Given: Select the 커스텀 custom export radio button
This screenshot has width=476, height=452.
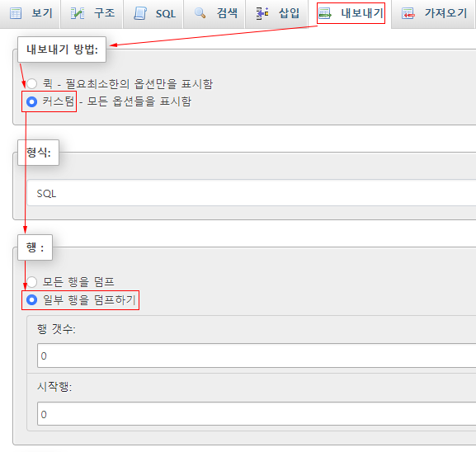Looking at the screenshot, I should (32, 101).
